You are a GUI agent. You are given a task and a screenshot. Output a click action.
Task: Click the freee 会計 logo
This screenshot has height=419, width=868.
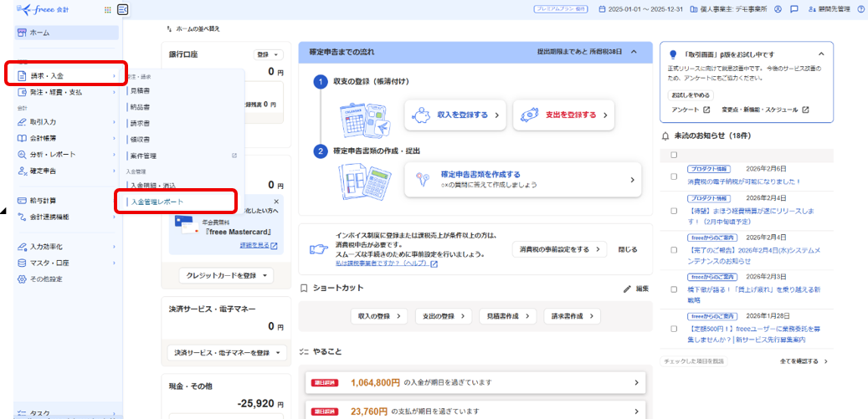click(44, 9)
